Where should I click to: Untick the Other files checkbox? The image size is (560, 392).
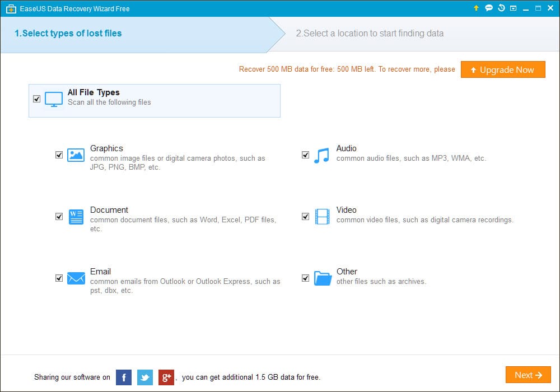coord(305,278)
